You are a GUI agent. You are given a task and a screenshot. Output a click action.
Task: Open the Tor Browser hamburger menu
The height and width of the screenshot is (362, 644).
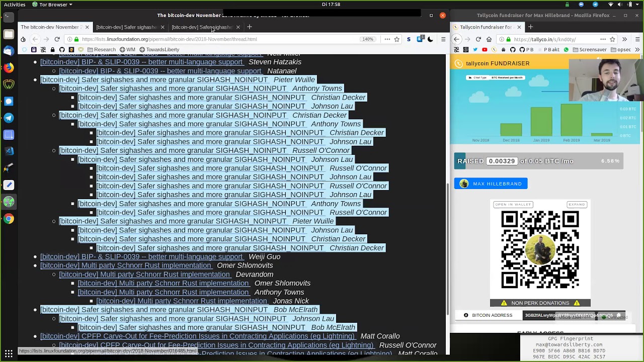click(443, 39)
